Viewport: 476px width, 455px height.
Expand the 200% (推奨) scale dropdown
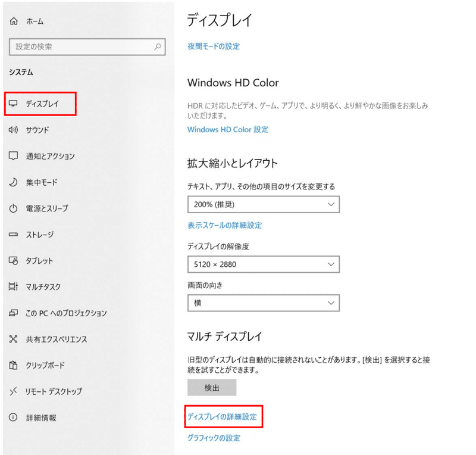tap(263, 204)
